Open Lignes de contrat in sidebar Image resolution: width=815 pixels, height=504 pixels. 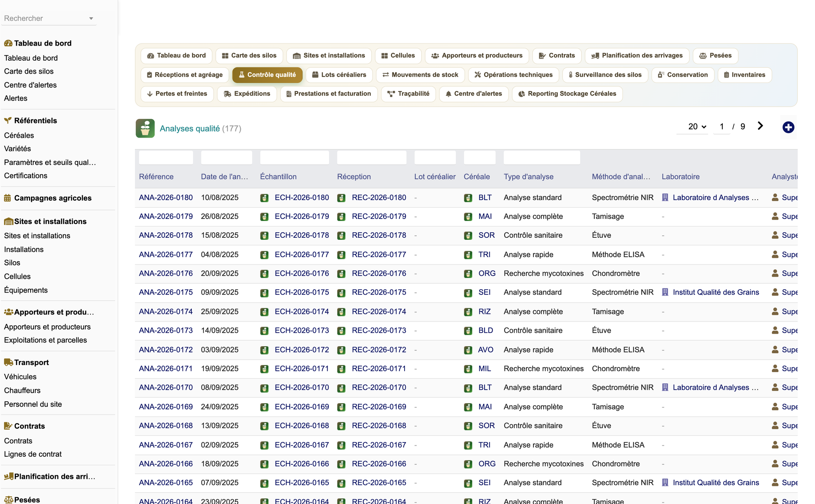pos(33,454)
